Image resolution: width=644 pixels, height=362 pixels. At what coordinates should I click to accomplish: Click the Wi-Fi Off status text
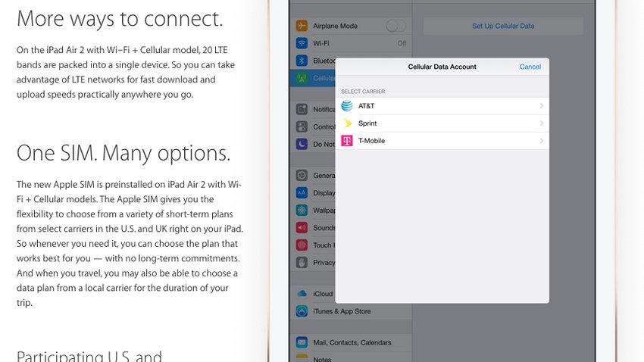coord(402,43)
